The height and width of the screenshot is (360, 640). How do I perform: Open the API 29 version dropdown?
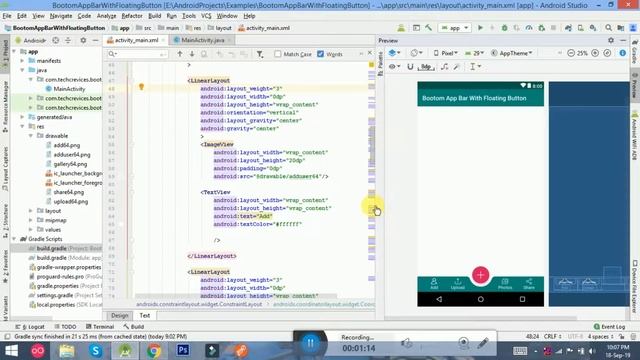475,53
